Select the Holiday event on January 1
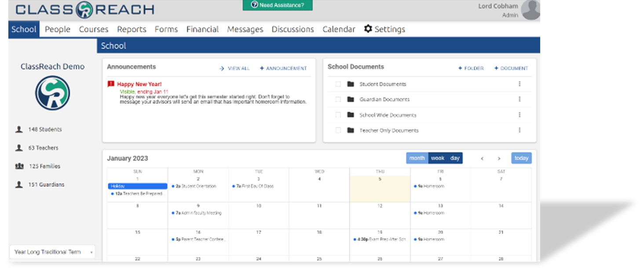The image size is (644, 271). click(x=137, y=186)
